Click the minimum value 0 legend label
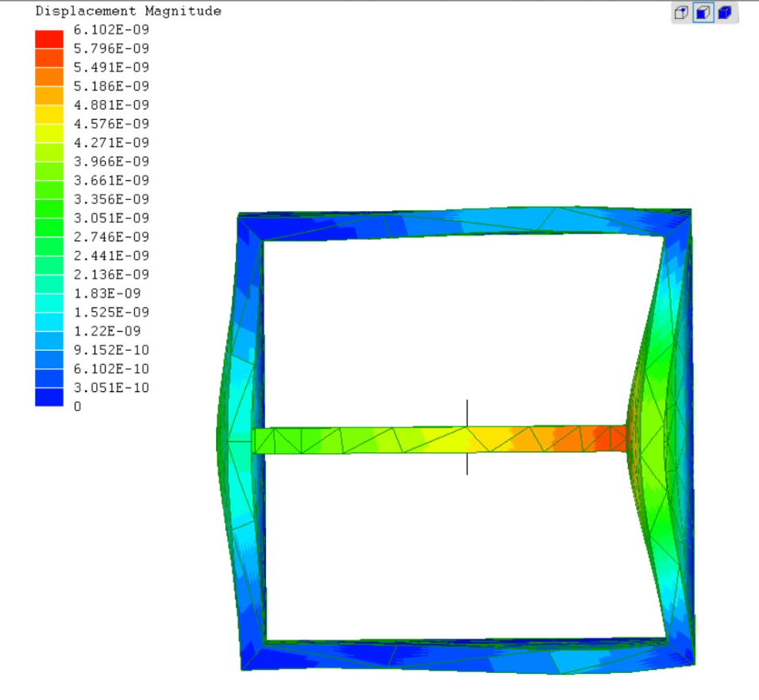 pos(78,407)
